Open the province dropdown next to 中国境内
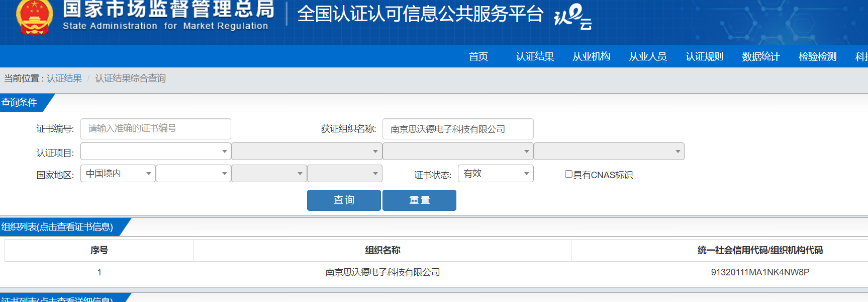 click(194, 174)
